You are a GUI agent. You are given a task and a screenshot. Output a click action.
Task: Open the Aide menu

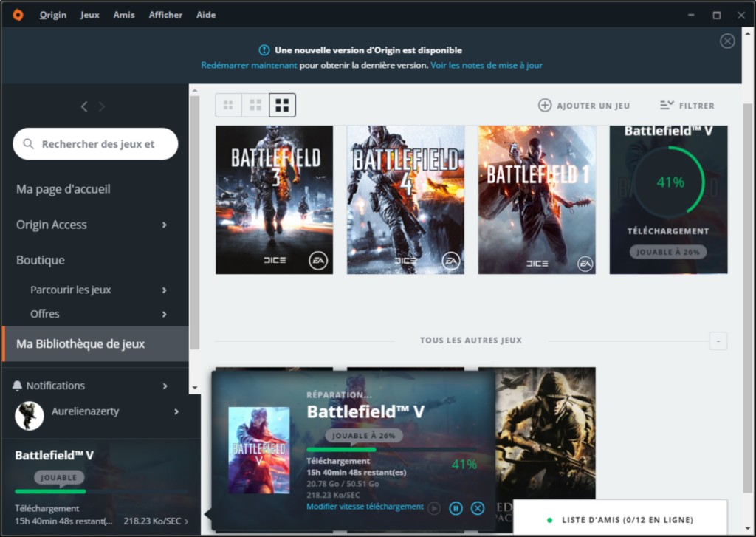(x=206, y=15)
